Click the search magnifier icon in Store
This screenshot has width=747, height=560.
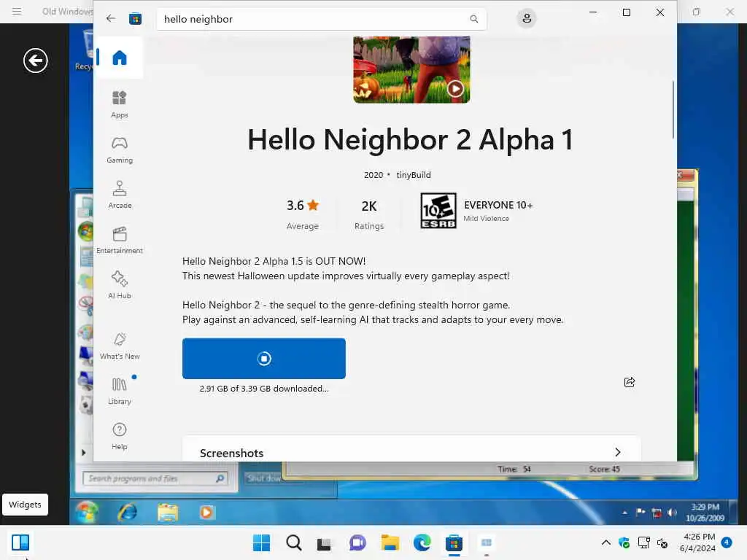tap(474, 18)
